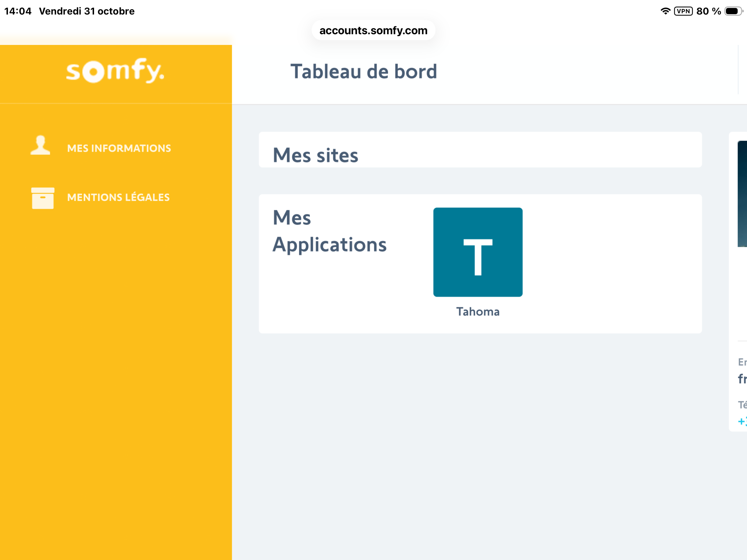Screen dimensions: 747x560
Task: Click the Somfy logo in sidebar
Action: click(115, 71)
